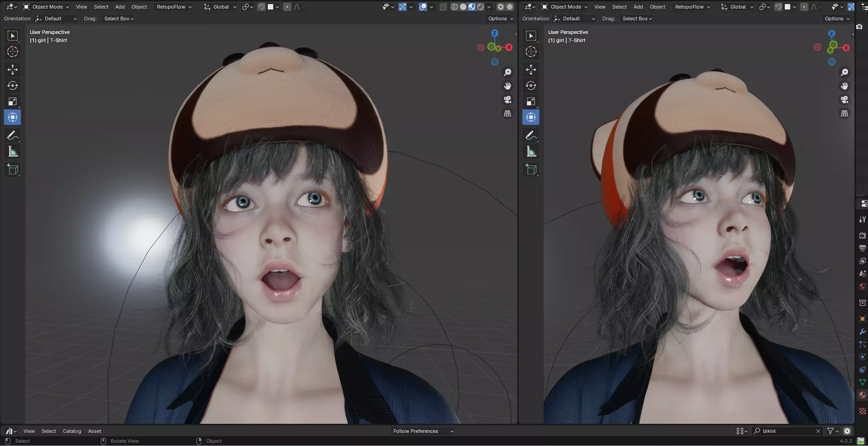Open the Add menu in left viewport
The image size is (868, 446).
click(x=120, y=7)
